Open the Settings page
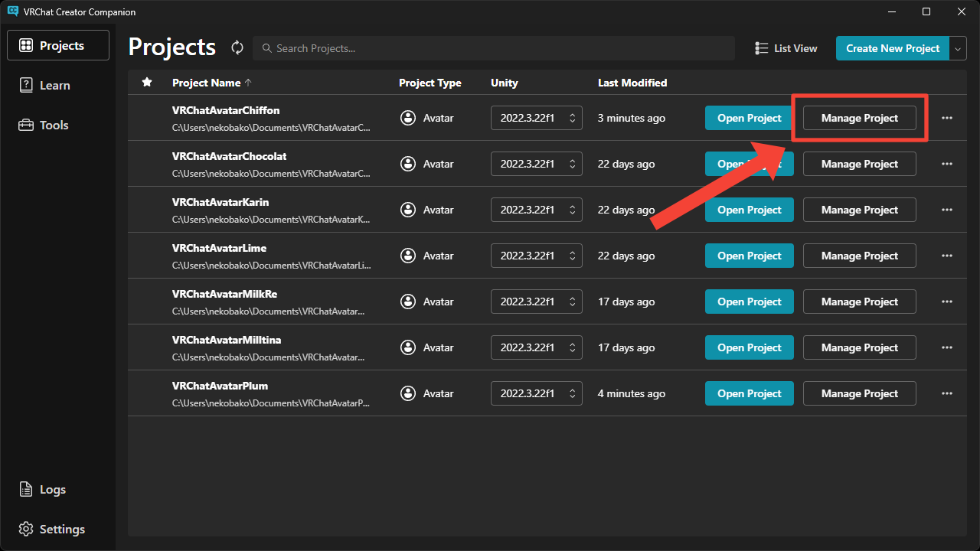This screenshot has height=551, width=980. click(61, 530)
